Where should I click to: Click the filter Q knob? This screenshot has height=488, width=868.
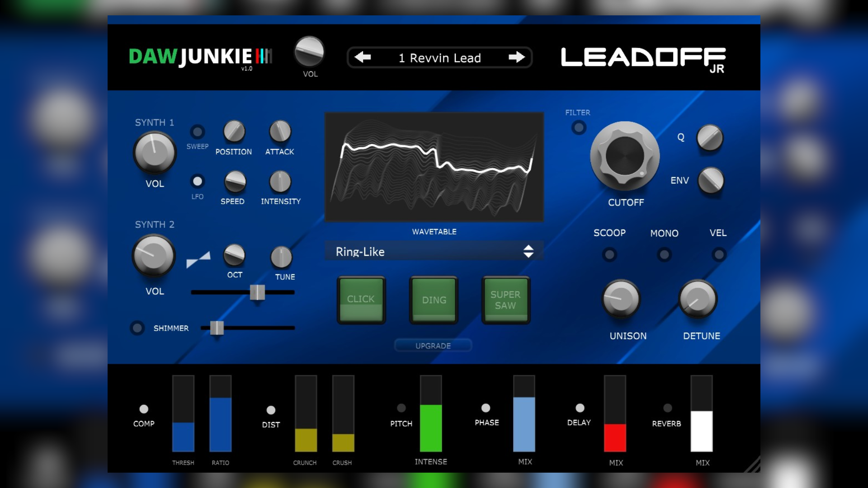(710, 138)
